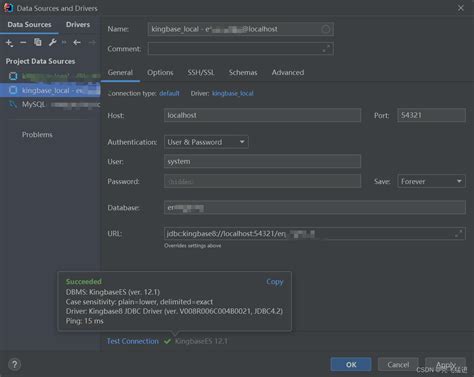Expand the URL field editor
The height and width of the screenshot is (377, 474).
tap(459, 234)
